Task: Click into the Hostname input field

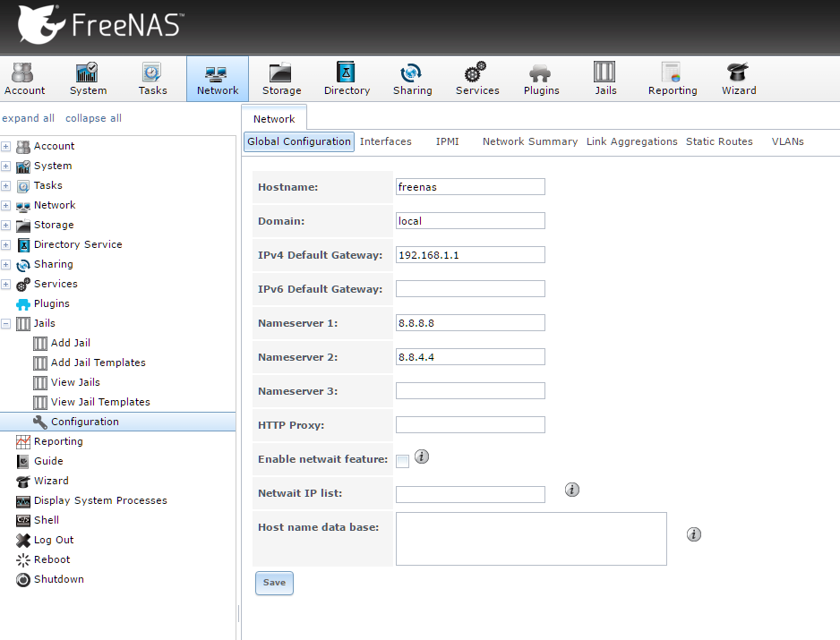Action: click(470, 186)
